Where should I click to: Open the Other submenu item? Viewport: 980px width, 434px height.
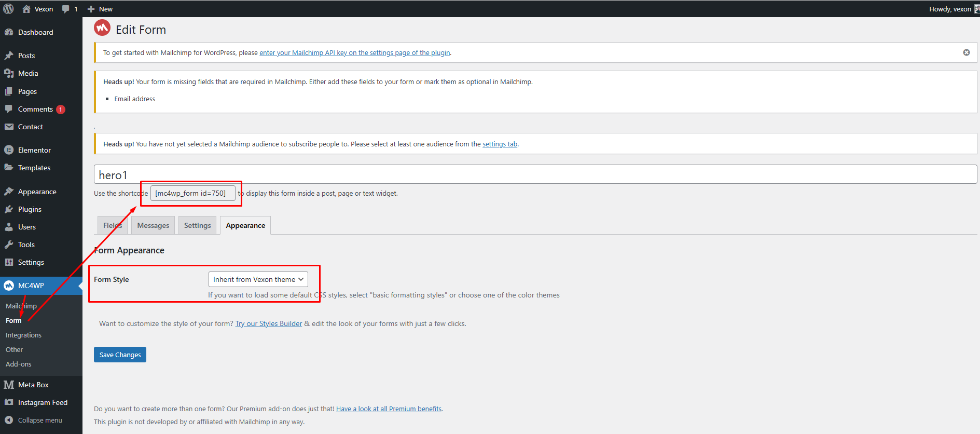tap(15, 349)
